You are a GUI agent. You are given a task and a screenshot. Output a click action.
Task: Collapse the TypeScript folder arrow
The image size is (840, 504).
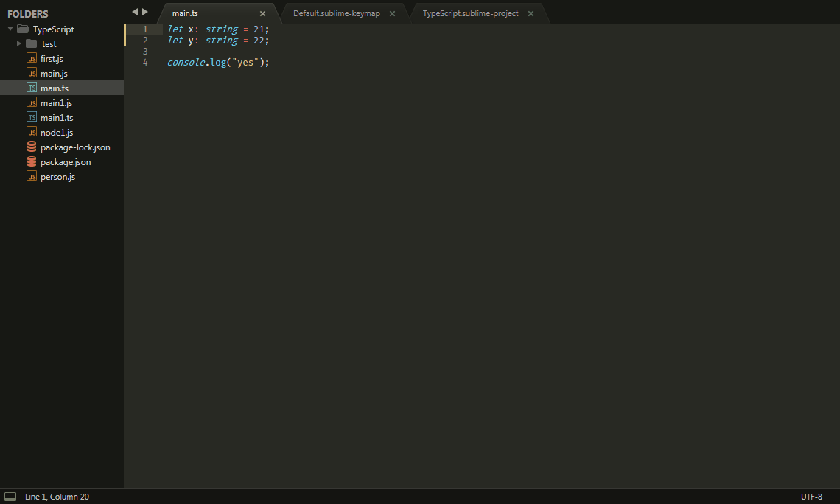tap(10, 29)
